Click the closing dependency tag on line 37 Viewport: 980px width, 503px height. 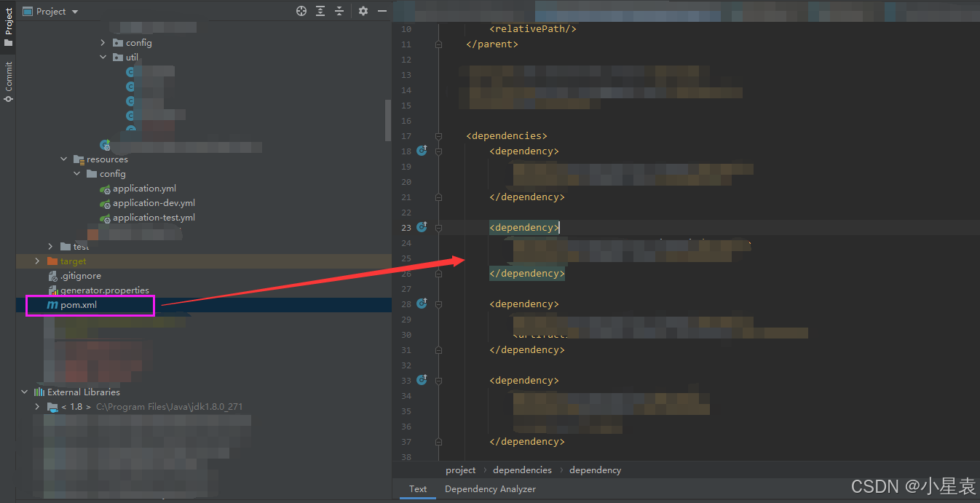pos(527,442)
